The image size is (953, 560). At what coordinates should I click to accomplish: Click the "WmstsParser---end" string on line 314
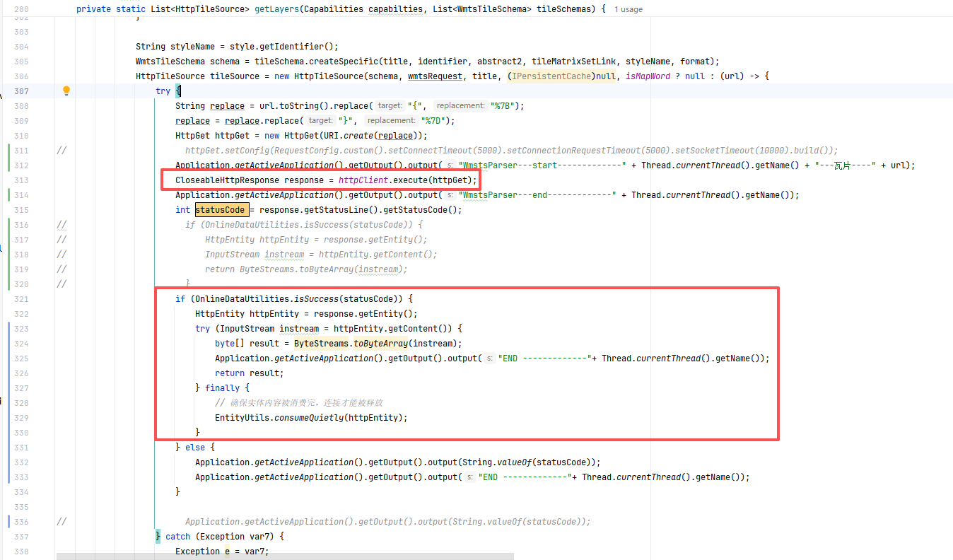click(x=536, y=195)
